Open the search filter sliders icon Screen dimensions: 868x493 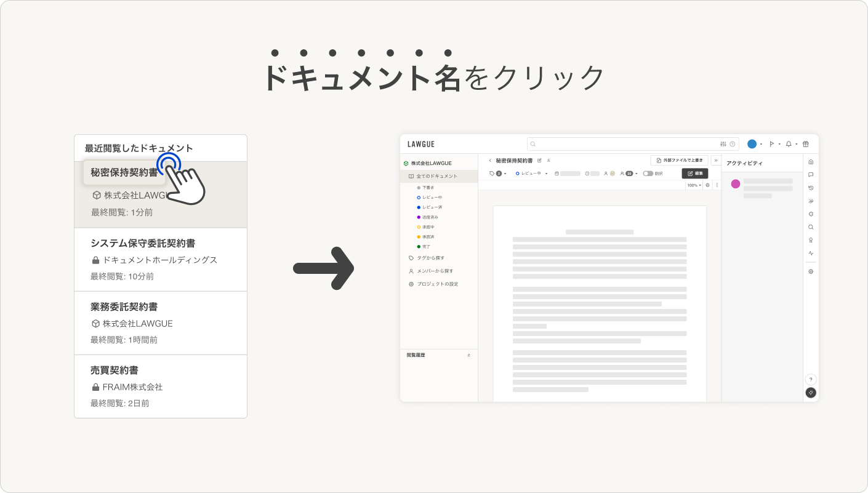click(x=723, y=144)
